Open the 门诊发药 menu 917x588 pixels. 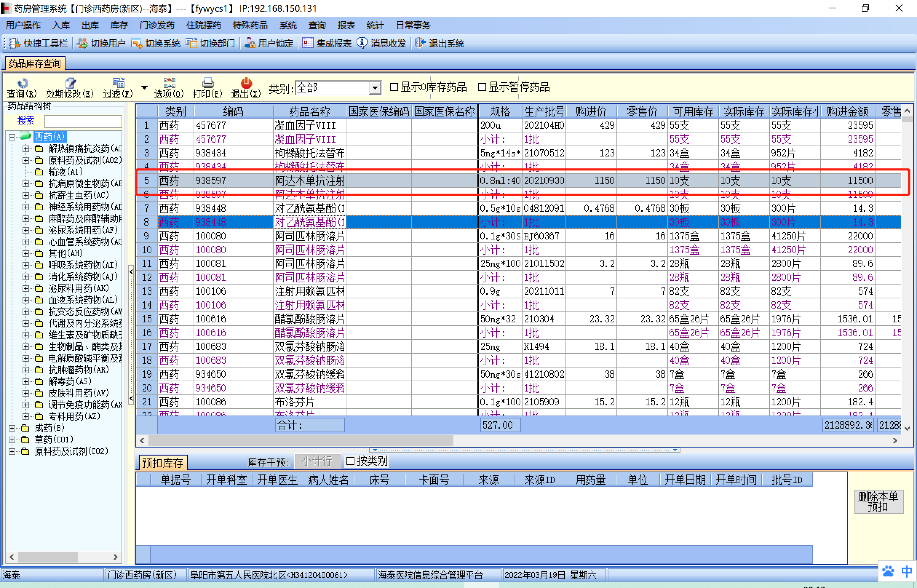point(157,25)
